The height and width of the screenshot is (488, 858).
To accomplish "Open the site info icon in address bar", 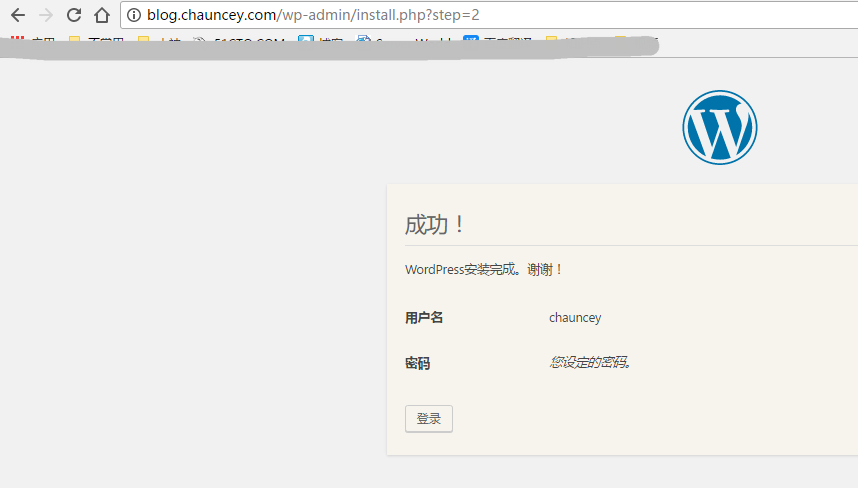I will (x=134, y=15).
